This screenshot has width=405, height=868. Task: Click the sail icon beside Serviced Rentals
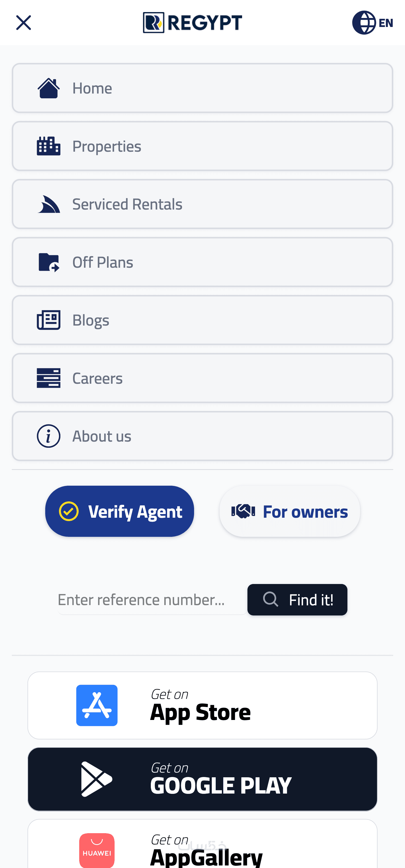49,204
